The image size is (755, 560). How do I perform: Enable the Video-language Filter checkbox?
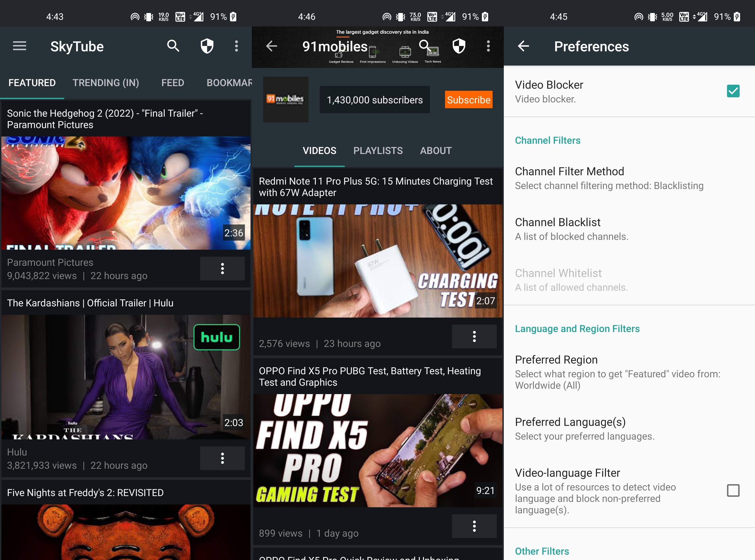tap(733, 490)
